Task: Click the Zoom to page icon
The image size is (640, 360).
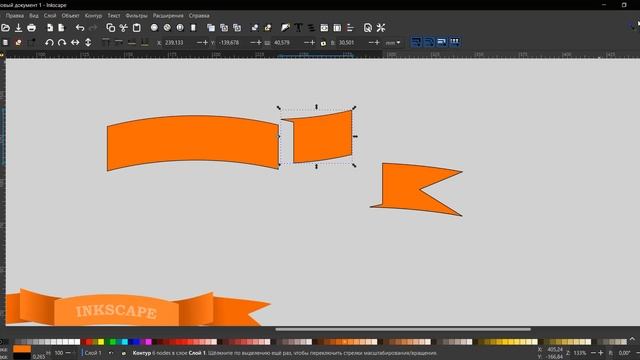Action: click(180, 28)
